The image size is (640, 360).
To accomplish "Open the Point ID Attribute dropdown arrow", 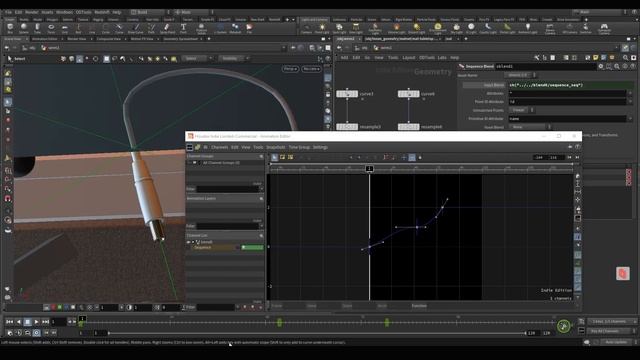I will coord(630,102).
